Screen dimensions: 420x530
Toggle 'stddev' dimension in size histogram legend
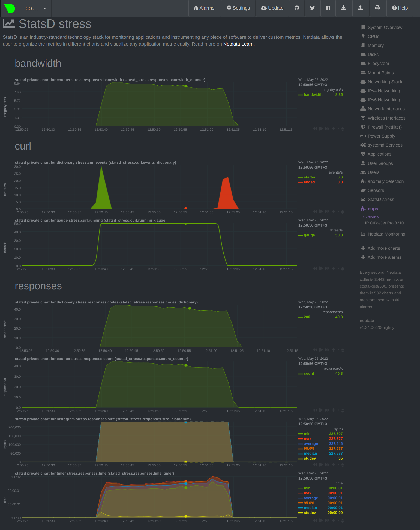(x=310, y=458)
